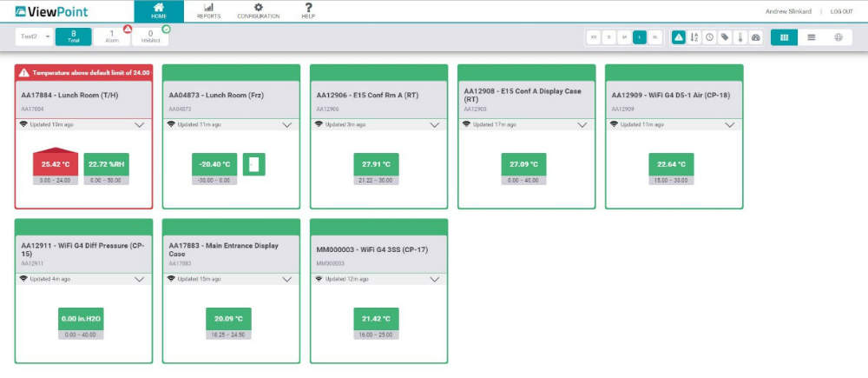Sort devices by alarm status icon
The width and height of the screenshot is (868, 378).
679,37
